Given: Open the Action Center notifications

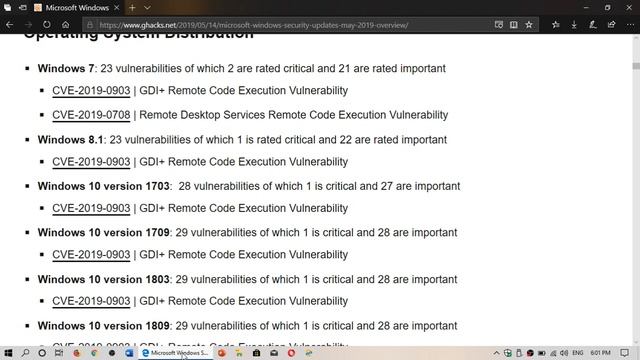Looking at the screenshot, I should [624, 353].
